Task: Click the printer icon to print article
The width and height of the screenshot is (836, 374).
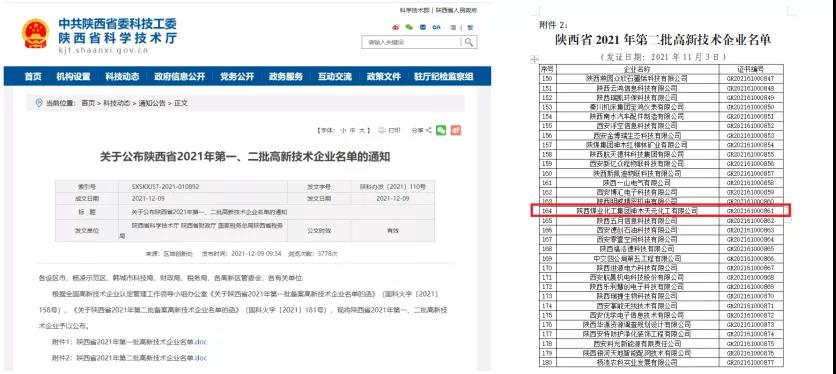Action: pyautogui.click(x=382, y=130)
